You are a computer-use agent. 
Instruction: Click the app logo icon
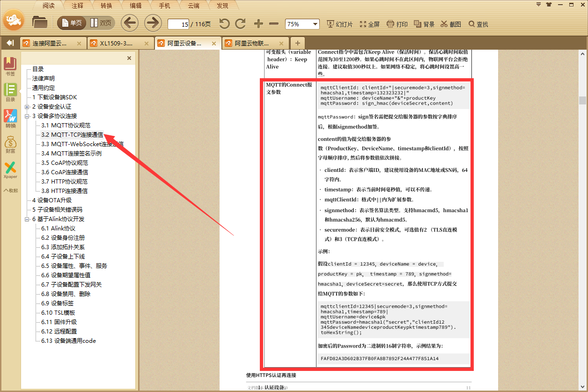click(x=14, y=20)
